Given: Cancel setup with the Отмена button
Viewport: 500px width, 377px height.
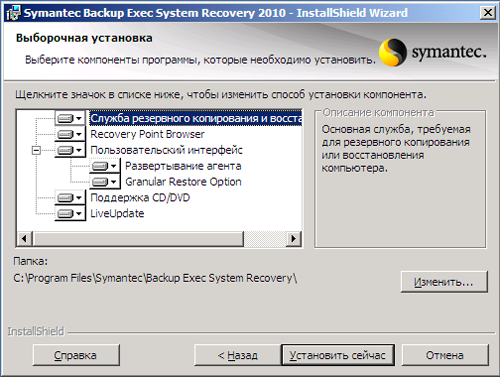Looking at the screenshot, I should click(x=445, y=355).
